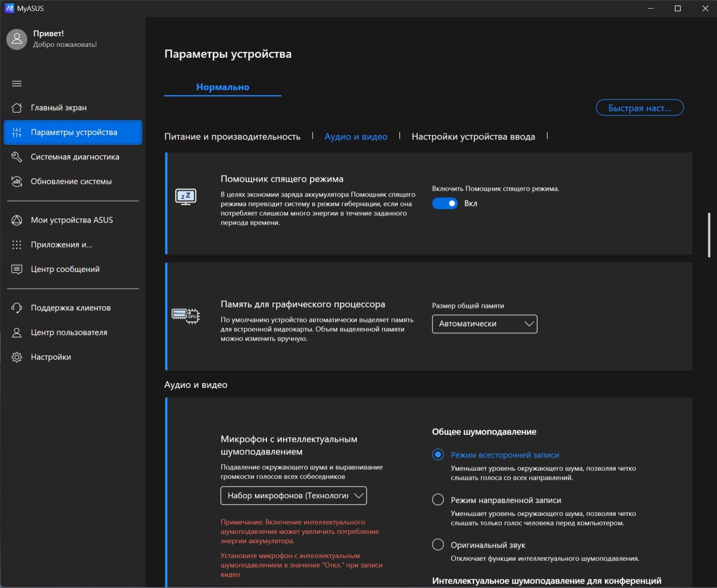Open the Приложения grid icon

pyautogui.click(x=17, y=245)
